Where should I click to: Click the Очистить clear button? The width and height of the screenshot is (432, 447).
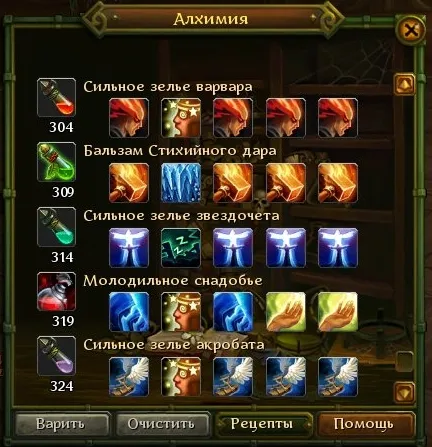click(162, 424)
